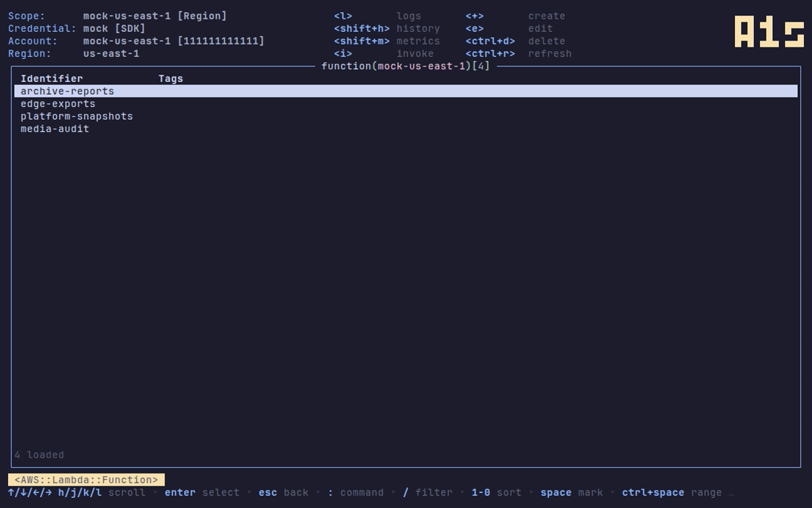The height and width of the screenshot is (508, 812).
Task: Click the delete shortcut hint
Action: tap(547, 41)
